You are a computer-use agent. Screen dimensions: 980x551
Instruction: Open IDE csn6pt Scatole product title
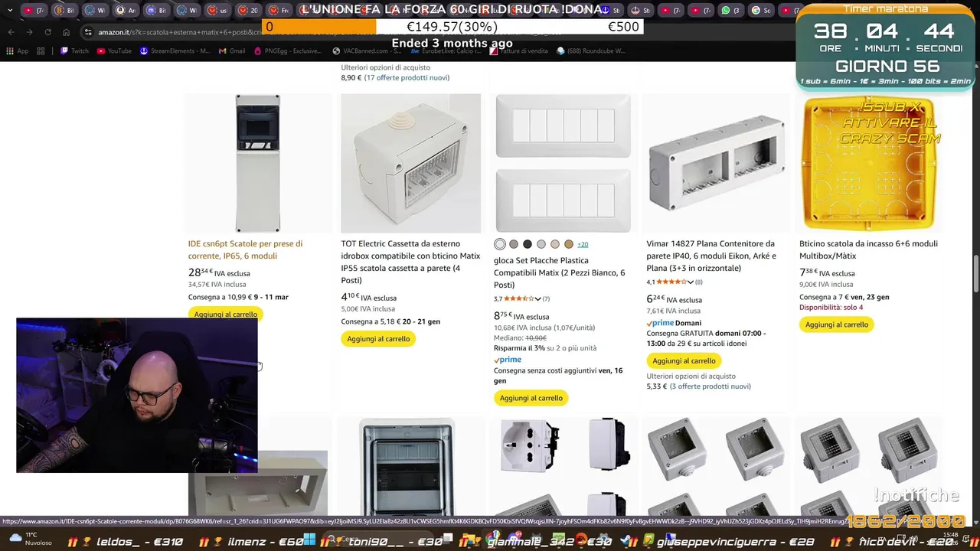click(245, 249)
